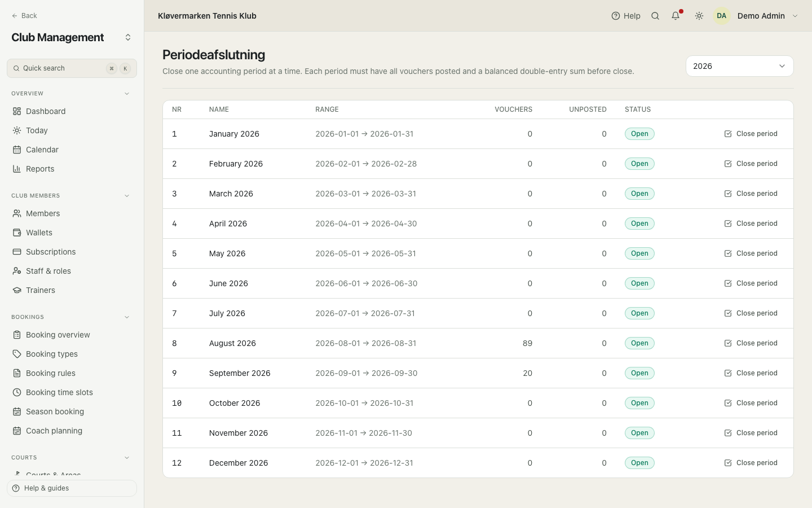The width and height of the screenshot is (812, 508).
Task: Click the 'October 2026' period name
Action: (x=235, y=403)
